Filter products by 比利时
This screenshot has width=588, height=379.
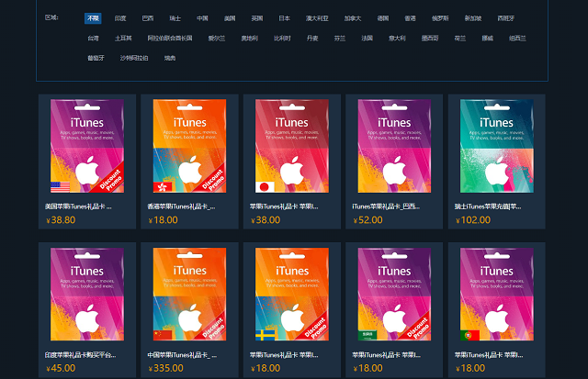point(282,39)
